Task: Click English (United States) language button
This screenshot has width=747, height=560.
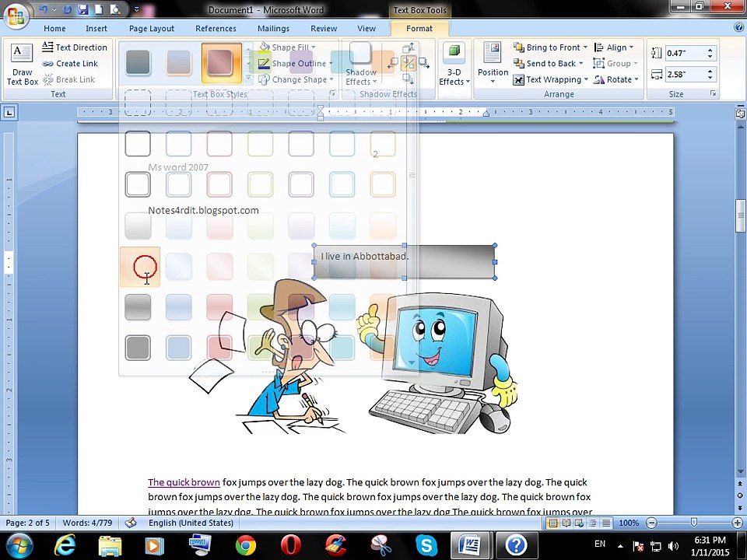Action: [191, 523]
